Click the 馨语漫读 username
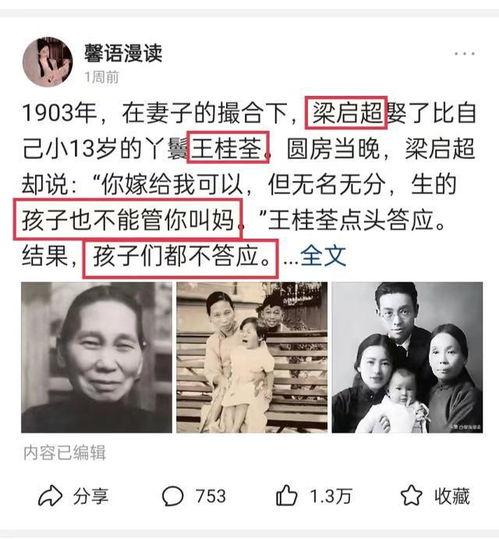 tap(123, 54)
